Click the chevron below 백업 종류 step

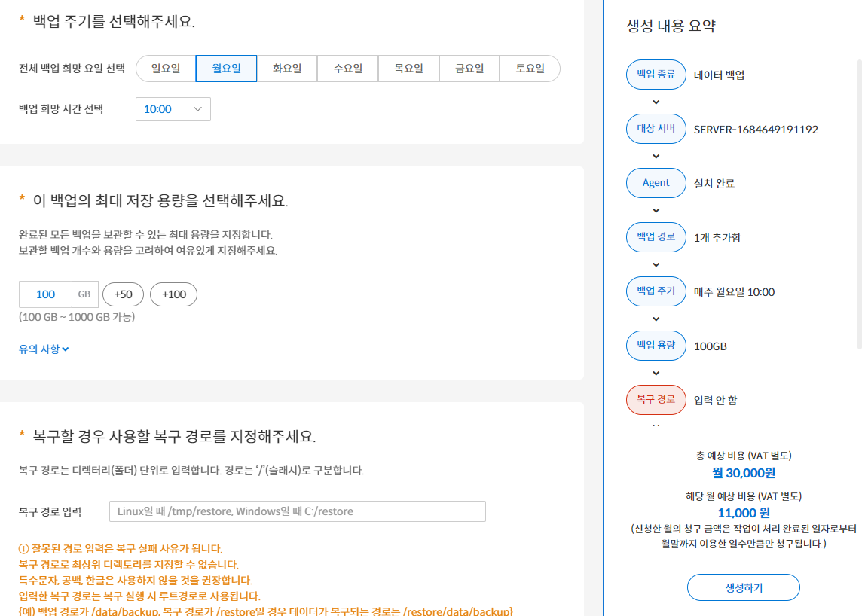pyautogui.click(x=656, y=102)
